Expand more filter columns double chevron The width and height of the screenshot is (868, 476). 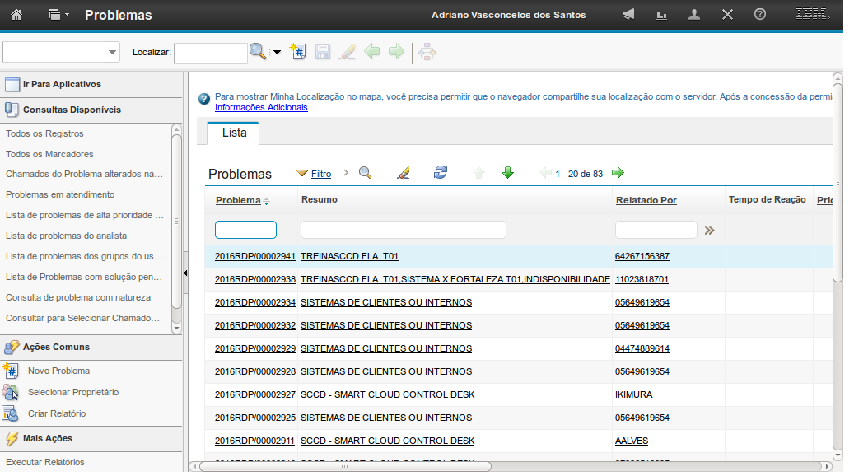[709, 231]
